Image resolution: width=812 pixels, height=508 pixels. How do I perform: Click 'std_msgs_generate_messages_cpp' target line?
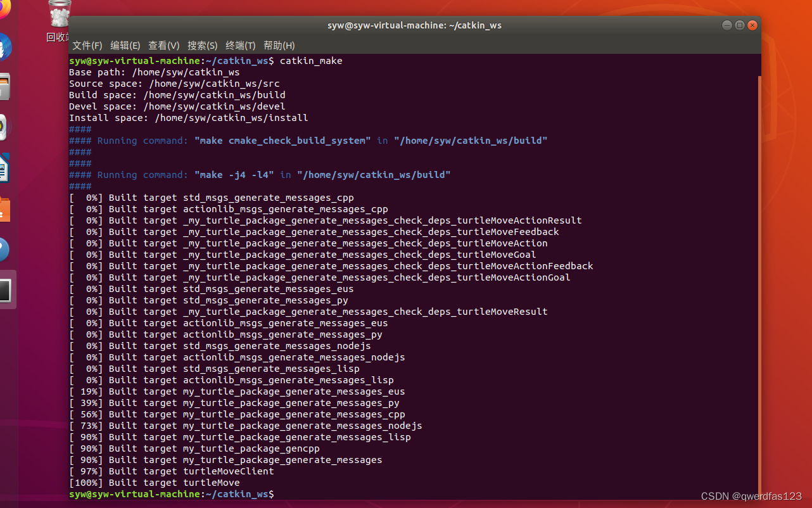coord(212,198)
